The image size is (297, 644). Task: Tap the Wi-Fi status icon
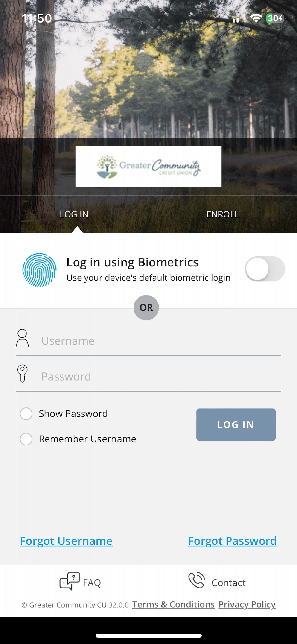pyautogui.click(x=256, y=18)
